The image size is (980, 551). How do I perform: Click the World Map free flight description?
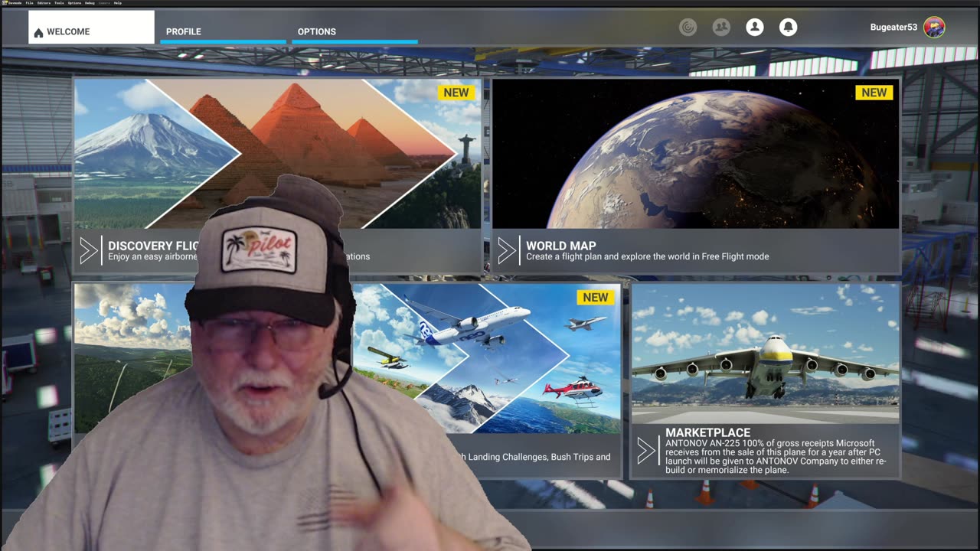click(x=647, y=256)
